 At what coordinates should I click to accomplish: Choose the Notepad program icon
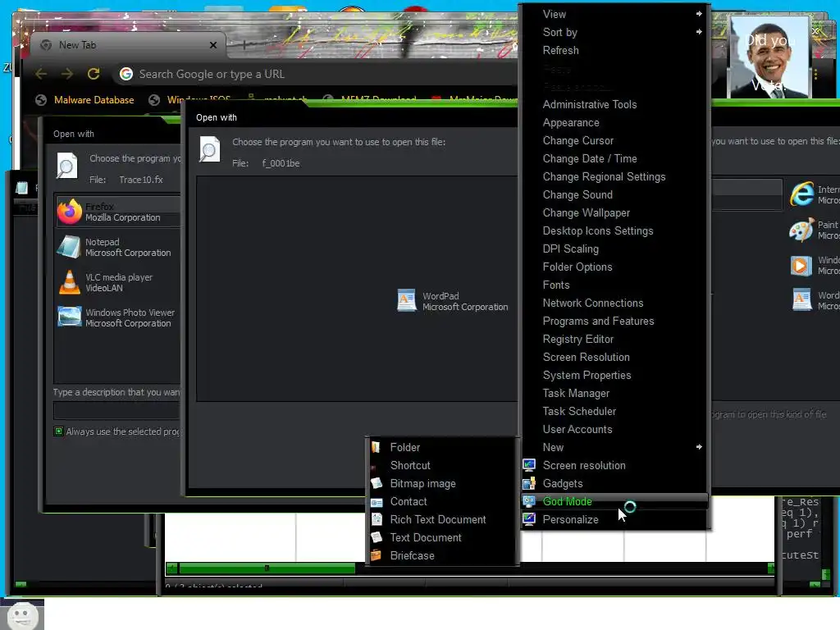[69, 247]
